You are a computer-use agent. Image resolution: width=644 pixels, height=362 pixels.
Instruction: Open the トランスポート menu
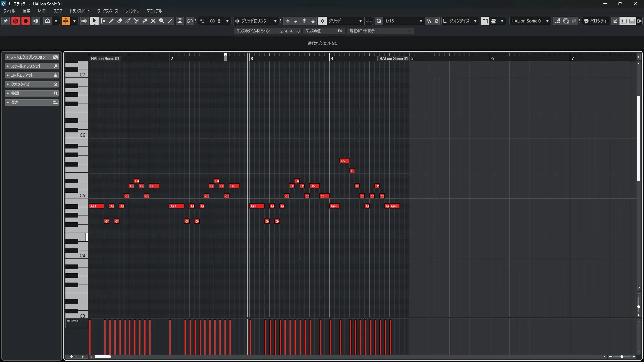click(x=80, y=11)
